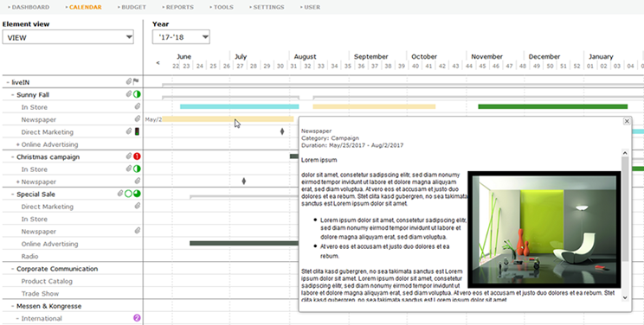Expand the Online Advertising item under Sunny Fall

(x=17, y=144)
